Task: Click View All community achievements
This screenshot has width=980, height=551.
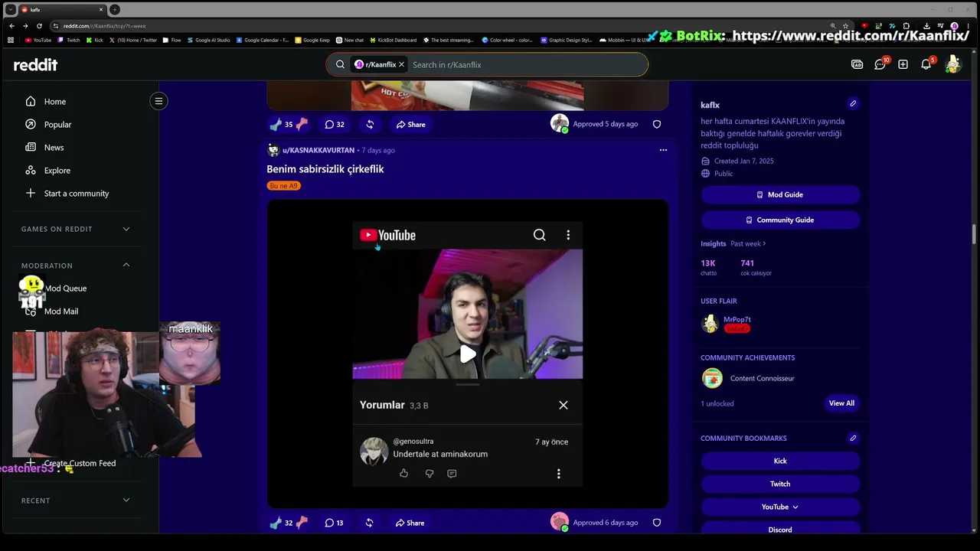Action: coord(841,403)
